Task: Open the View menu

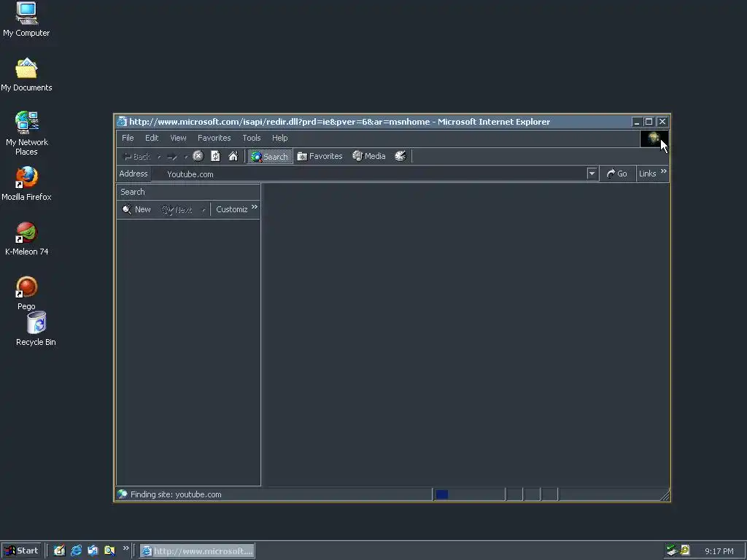Action: [178, 138]
